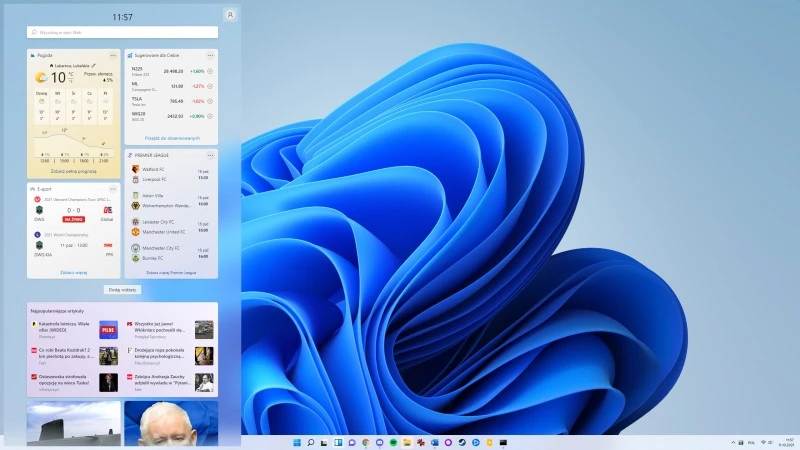Open Task View from taskbar
Image resolution: width=800 pixels, height=450 pixels.
324,442
